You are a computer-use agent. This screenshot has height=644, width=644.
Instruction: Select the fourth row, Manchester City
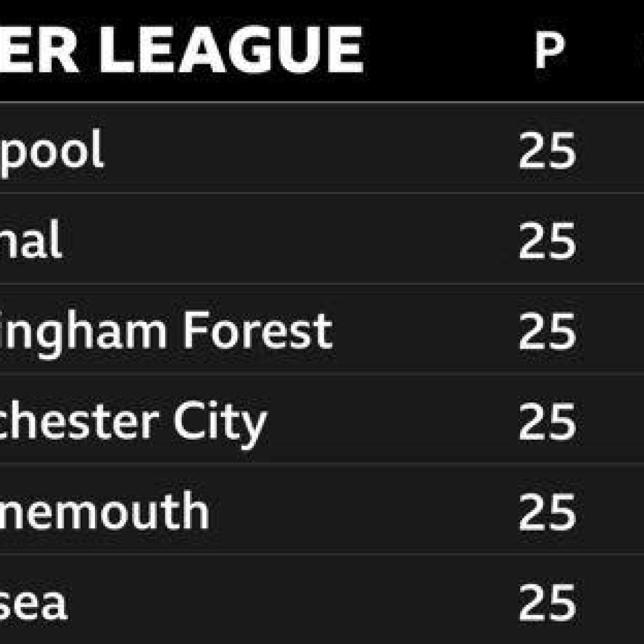tap(390, 423)
